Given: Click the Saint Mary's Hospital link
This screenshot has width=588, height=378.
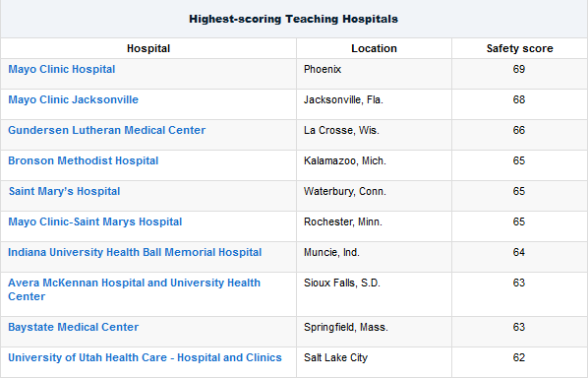Looking at the screenshot, I should [x=64, y=191].
